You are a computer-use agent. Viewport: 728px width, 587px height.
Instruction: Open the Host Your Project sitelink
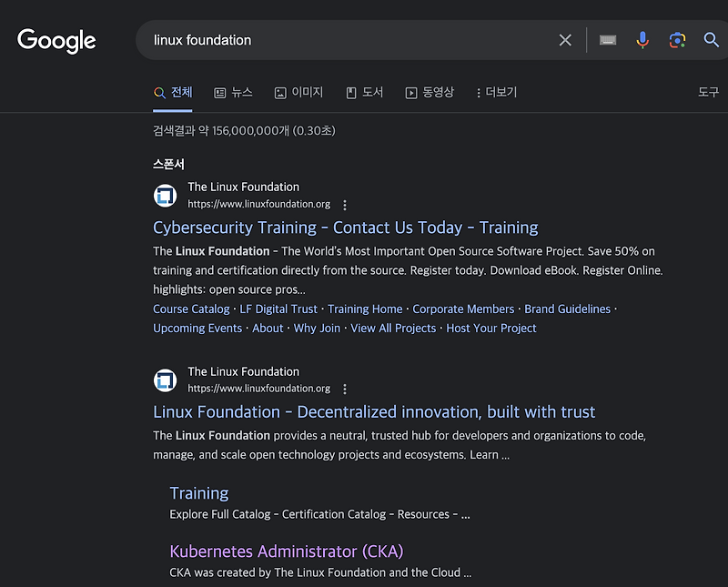tap(491, 329)
